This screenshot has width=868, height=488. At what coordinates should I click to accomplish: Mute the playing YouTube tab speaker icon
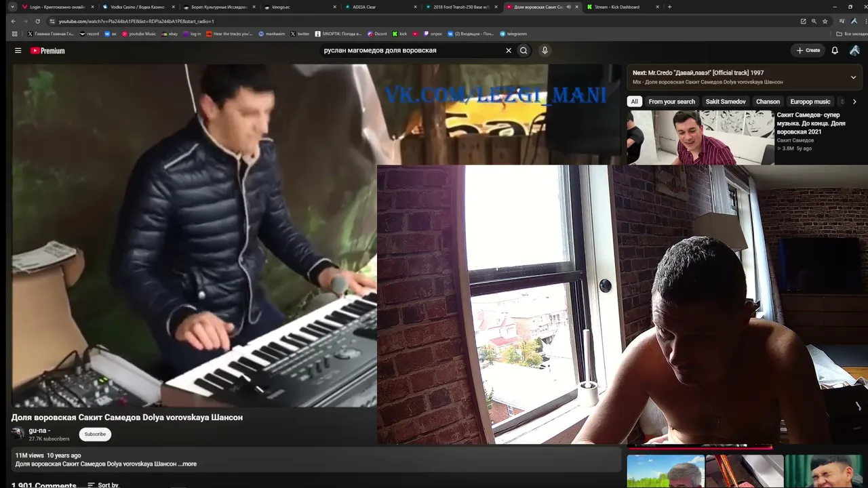[568, 7]
